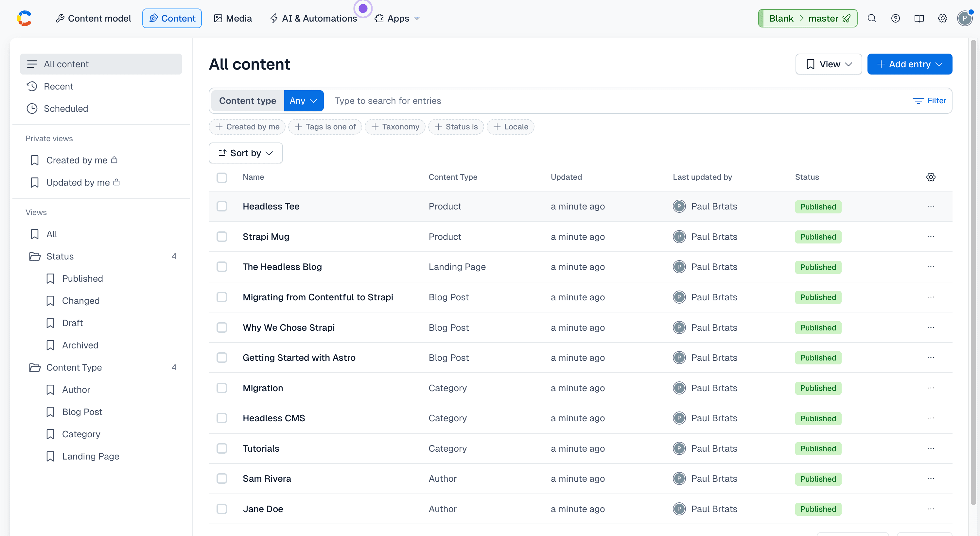Screen dimensions: 980x536
Task: Select the Strapi Mug entry checkbox
Action: 222,237
